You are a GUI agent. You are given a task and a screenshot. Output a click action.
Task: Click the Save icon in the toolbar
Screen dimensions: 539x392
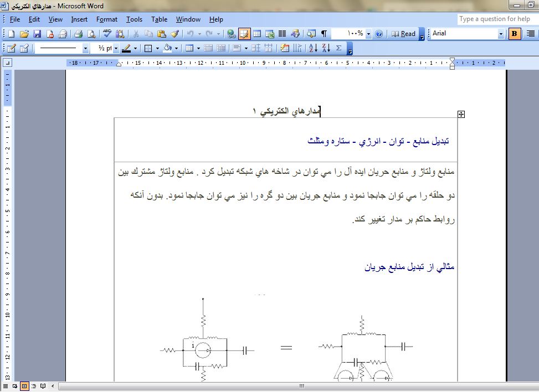[35, 34]
